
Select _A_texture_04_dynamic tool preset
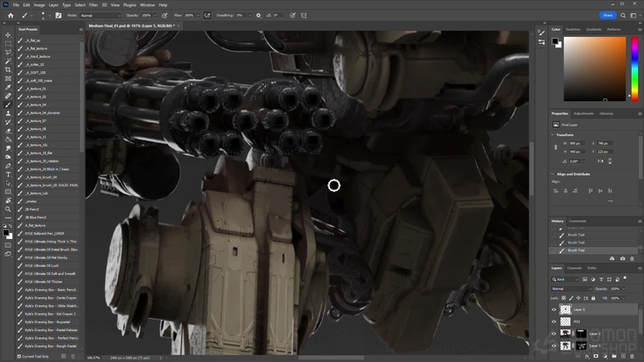click(x=42, y=112)
